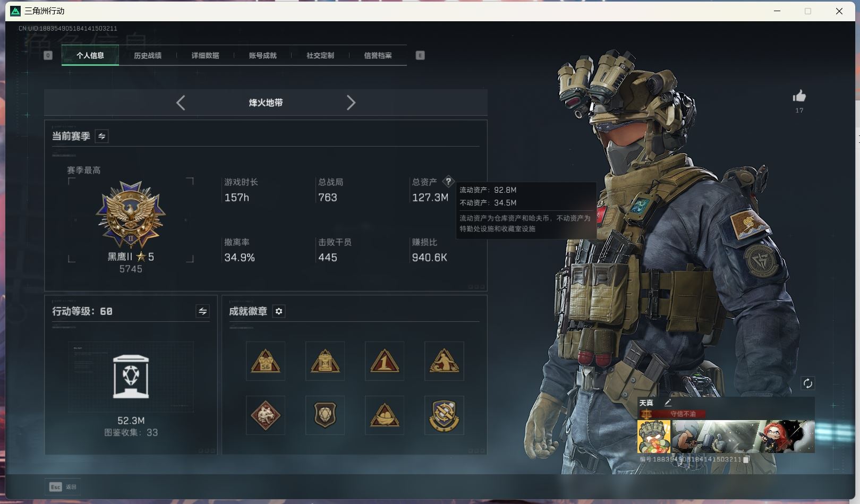The width and height of the screenshot is (860, 504).
Task: Open the 信誉档案 tab
Action: click(x=378, y=55)
